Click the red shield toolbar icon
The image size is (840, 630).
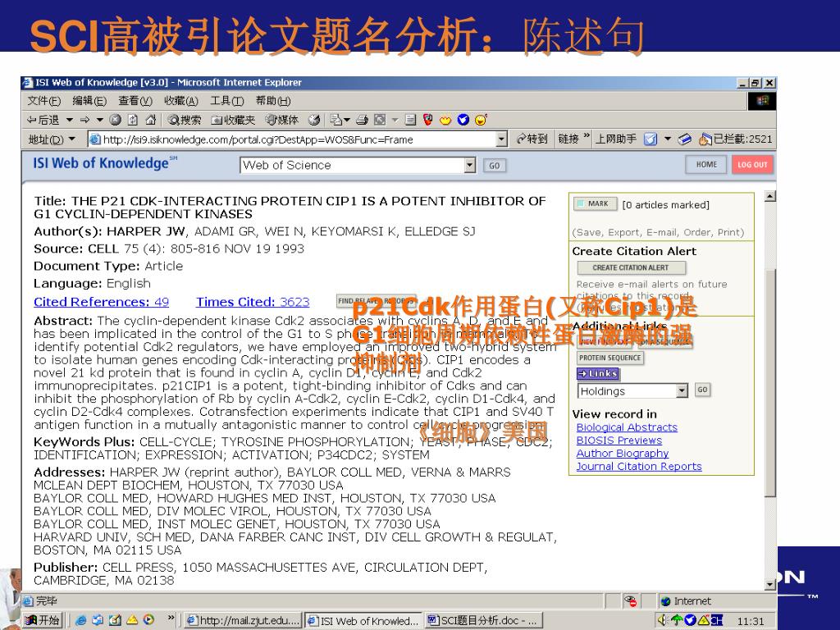428,120
